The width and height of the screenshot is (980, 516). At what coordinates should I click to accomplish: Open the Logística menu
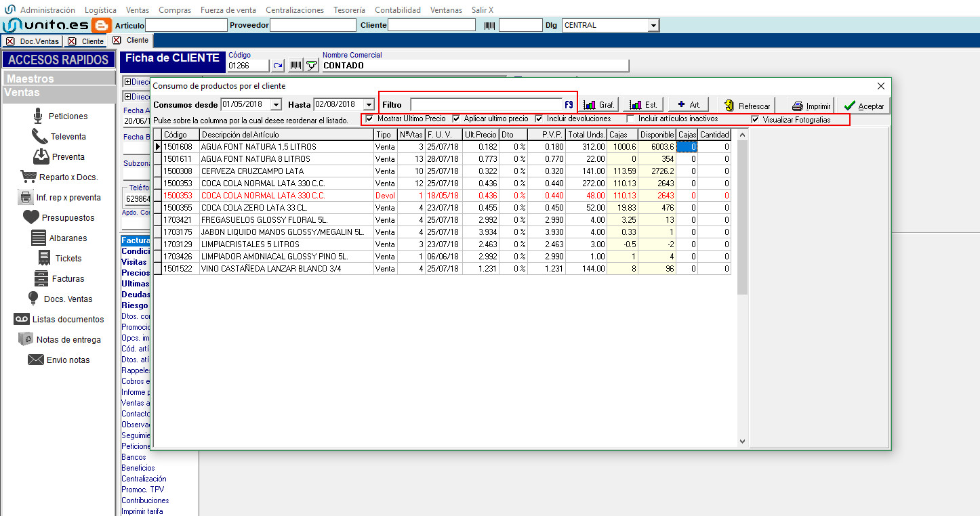pyautogui.click(x=100, y=10)
